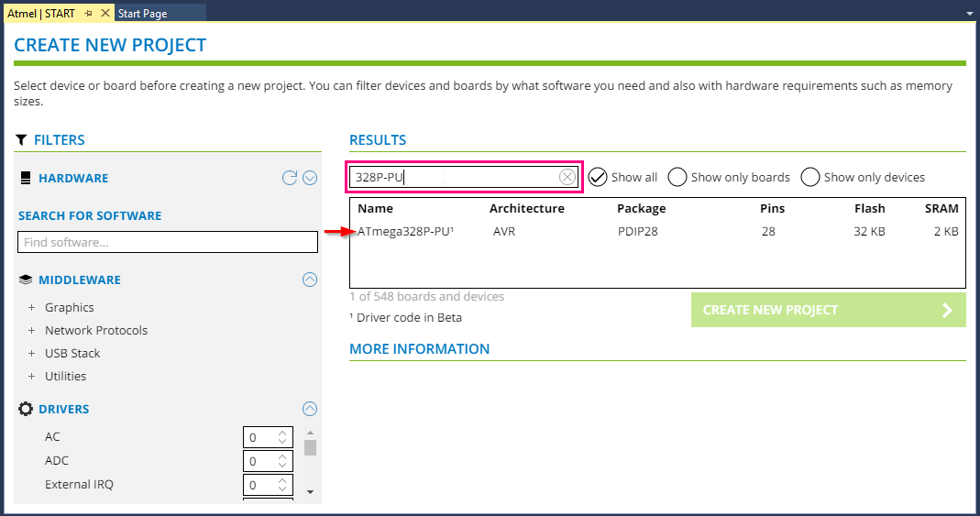The width and height of the screenshot is (980, 516).
Task: Pin the Atmel START tab
Action: coord(89,13)
